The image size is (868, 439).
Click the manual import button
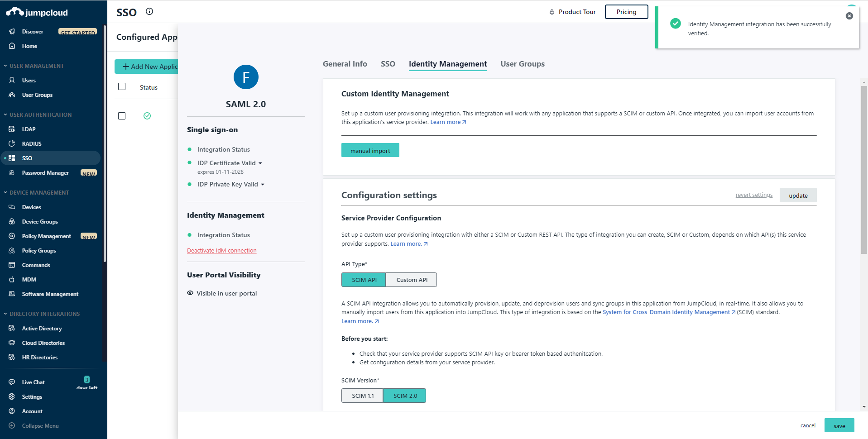tap(370, 150)
